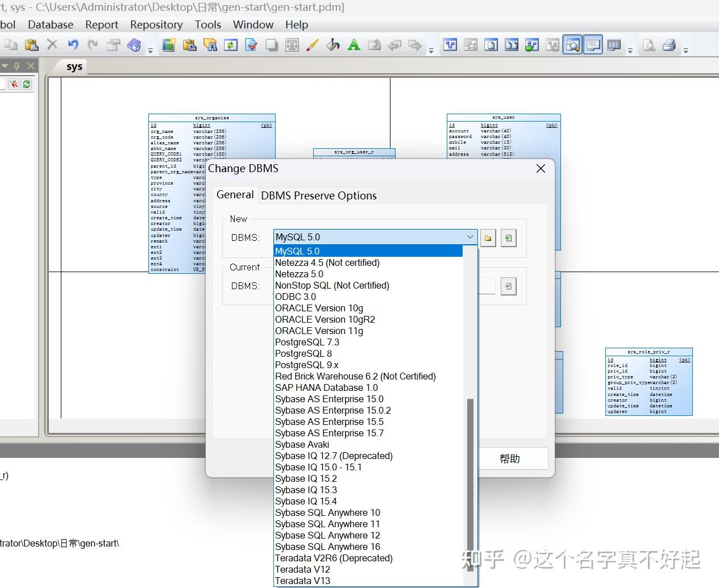Click the properties icon next to Current DBMS
Screen dimensions: 719x588
(x=509, y=286)
